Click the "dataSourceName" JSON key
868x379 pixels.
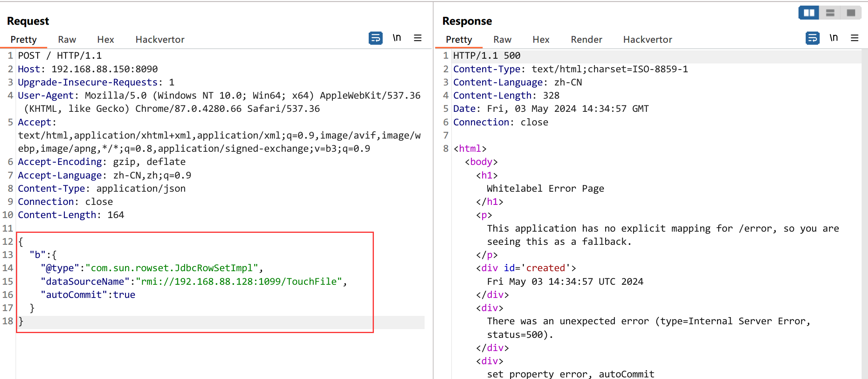85,282
